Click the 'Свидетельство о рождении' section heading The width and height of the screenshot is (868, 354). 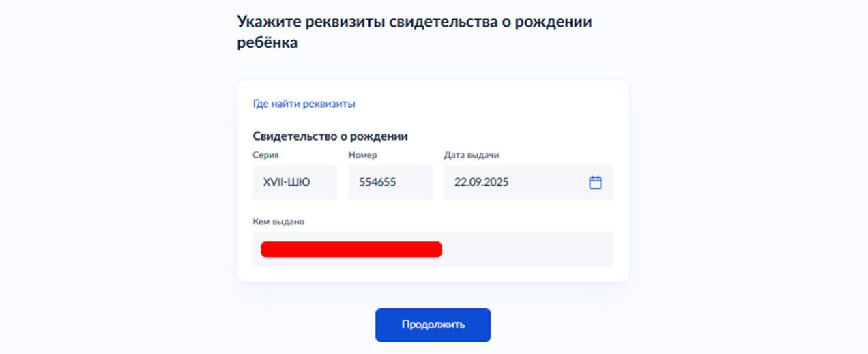click(x=330, y=136)
